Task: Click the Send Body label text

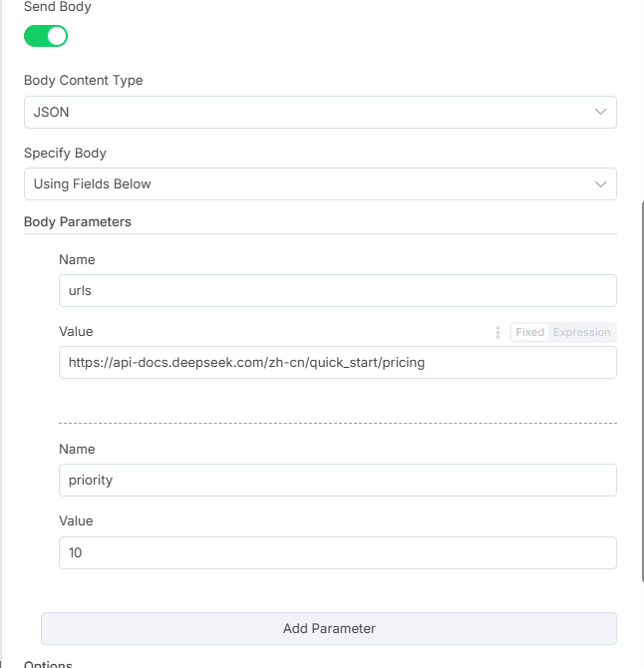Action: coord(57,7)
